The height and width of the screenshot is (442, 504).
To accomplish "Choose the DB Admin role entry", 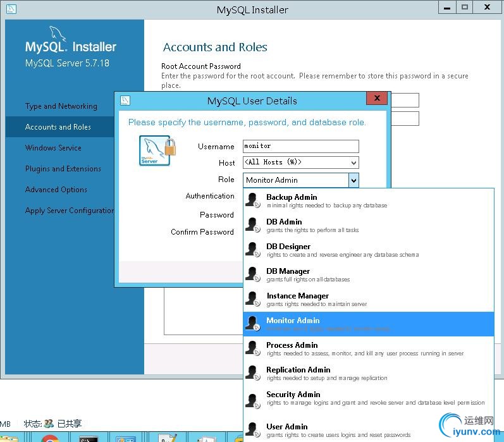I will coord(369,225).
